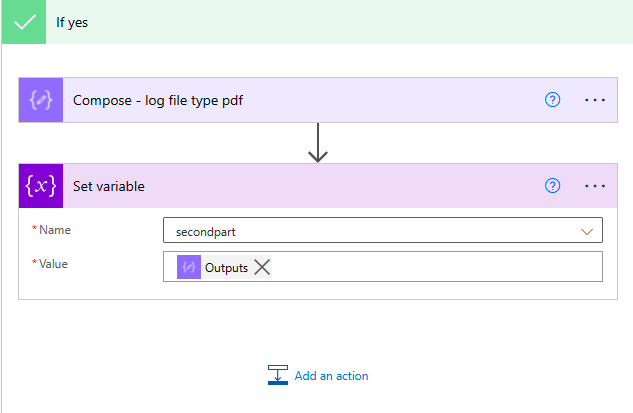This screenshot has height=413, width=633.
Task: Open the Compose action ellipsis menu
Action: click(x=595, y=100)
